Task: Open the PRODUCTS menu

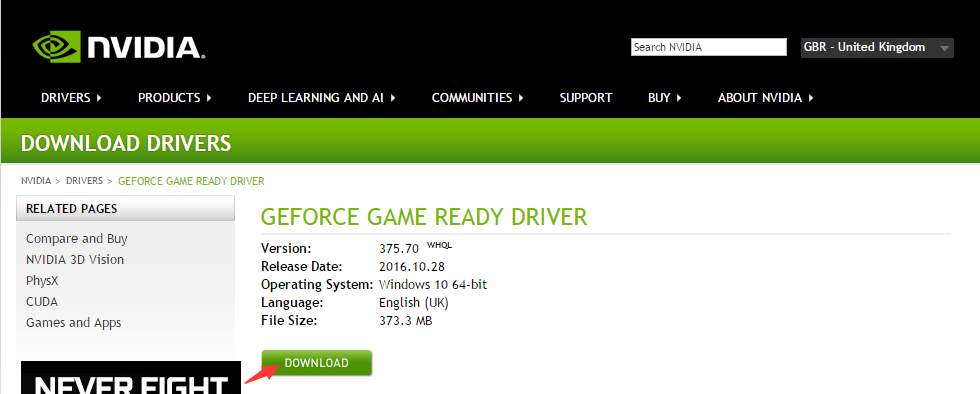Action: 174,98
